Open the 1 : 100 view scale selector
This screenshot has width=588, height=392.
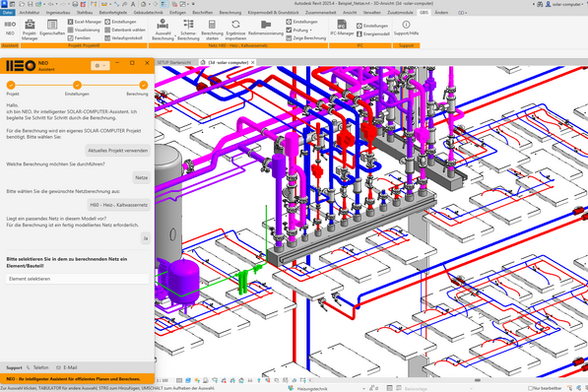163,380
